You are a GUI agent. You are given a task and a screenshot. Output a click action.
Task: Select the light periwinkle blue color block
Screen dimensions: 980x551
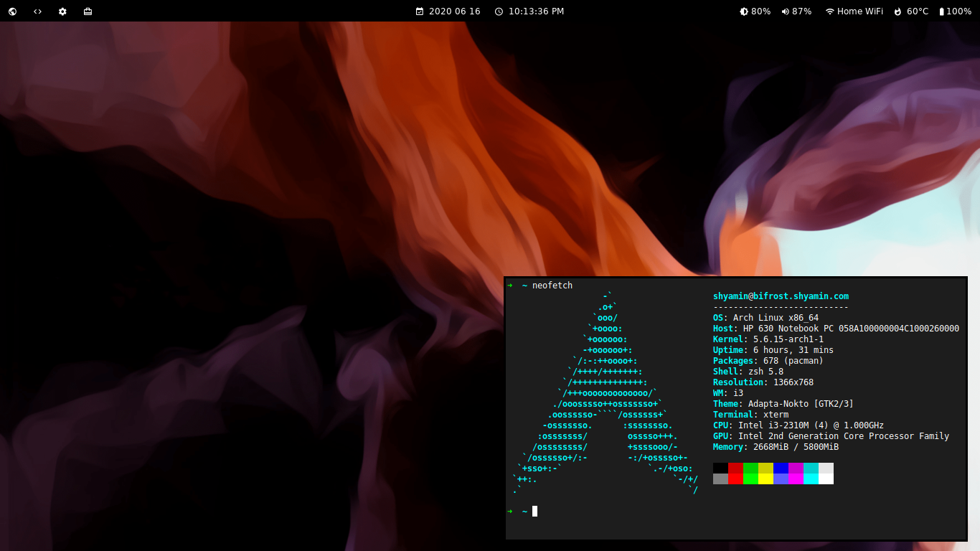pos(781,479)
